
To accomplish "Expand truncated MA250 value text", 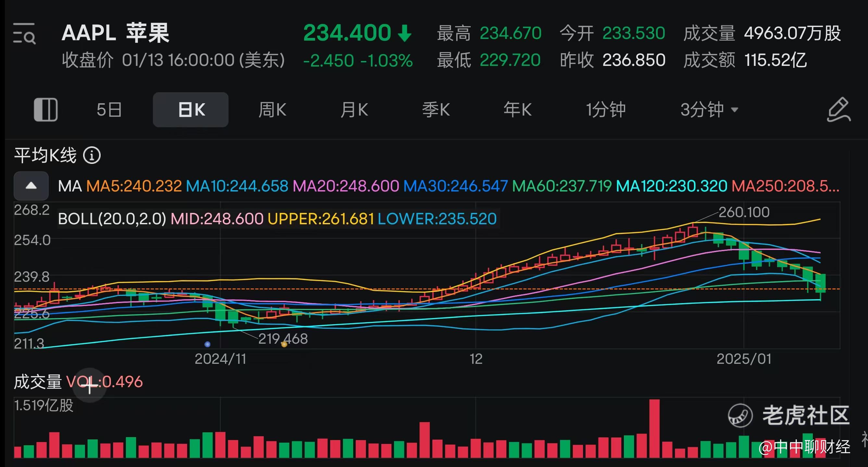I will [785, 186].
